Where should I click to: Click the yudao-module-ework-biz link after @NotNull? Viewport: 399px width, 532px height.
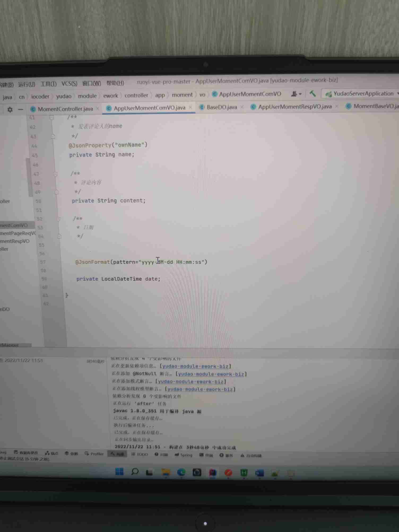click(x=211, y=374)
